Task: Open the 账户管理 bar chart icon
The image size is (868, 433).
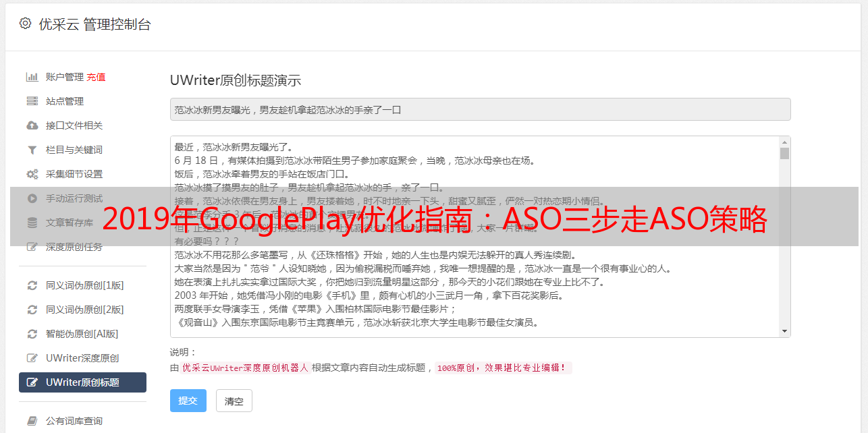Action: pyautogui.click(x=32, y=77)
